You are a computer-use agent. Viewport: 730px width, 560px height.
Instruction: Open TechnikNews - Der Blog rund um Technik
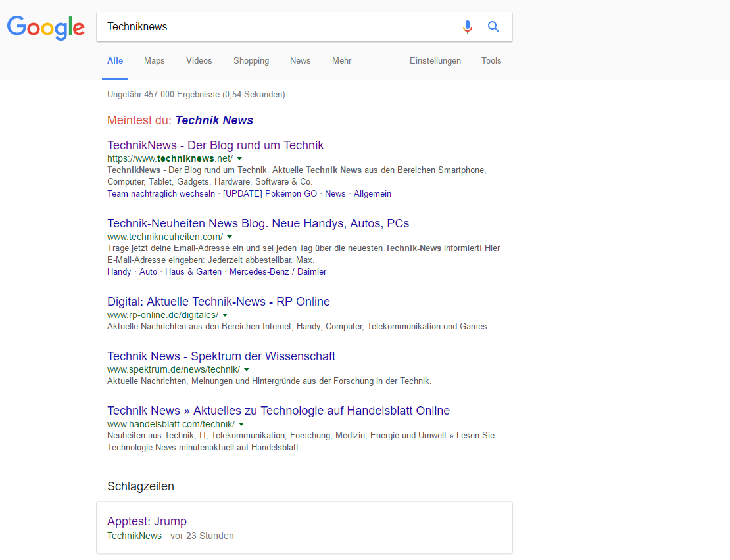coord(215,145)
